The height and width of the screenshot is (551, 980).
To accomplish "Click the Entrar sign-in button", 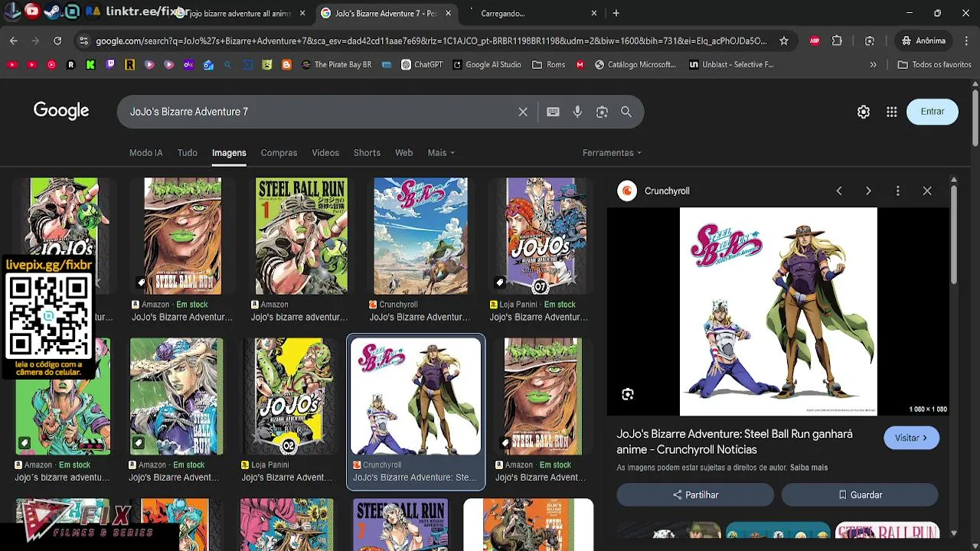I will (x=932, y=112).
